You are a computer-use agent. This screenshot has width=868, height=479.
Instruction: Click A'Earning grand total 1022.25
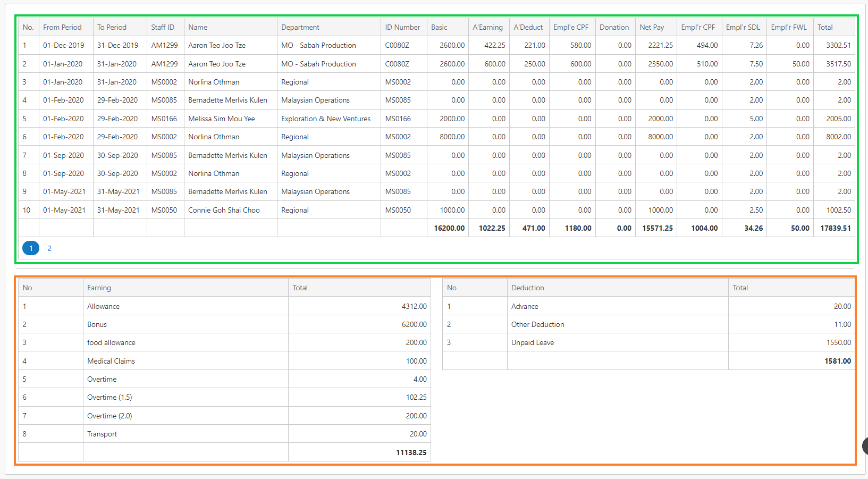coord(492,228)
